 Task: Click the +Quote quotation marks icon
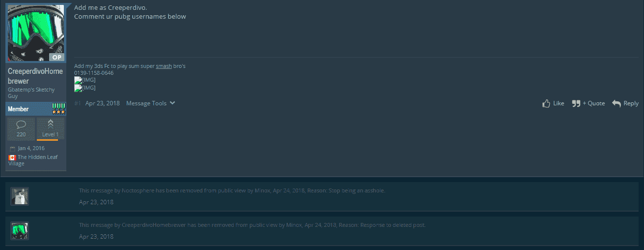pos(576,103)
